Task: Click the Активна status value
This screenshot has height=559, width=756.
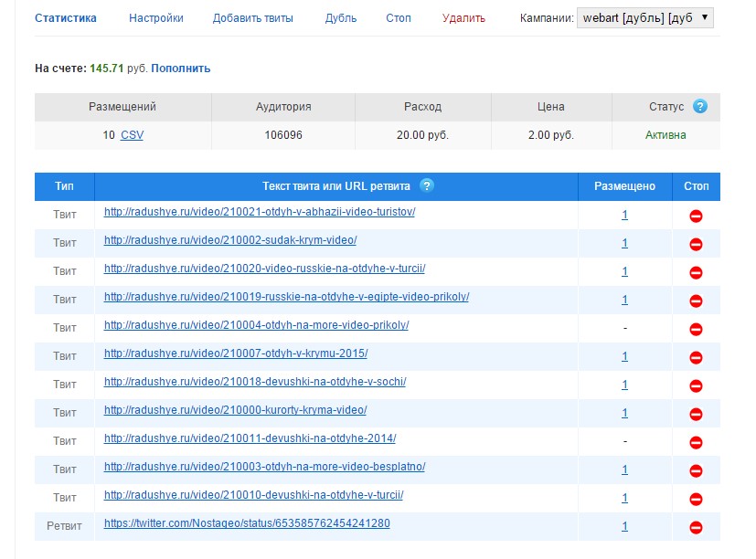Action: [x=665, y=135]
